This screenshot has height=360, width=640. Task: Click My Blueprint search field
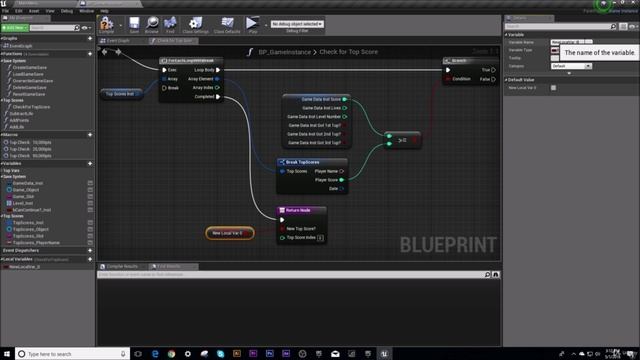tap(54, 28)
